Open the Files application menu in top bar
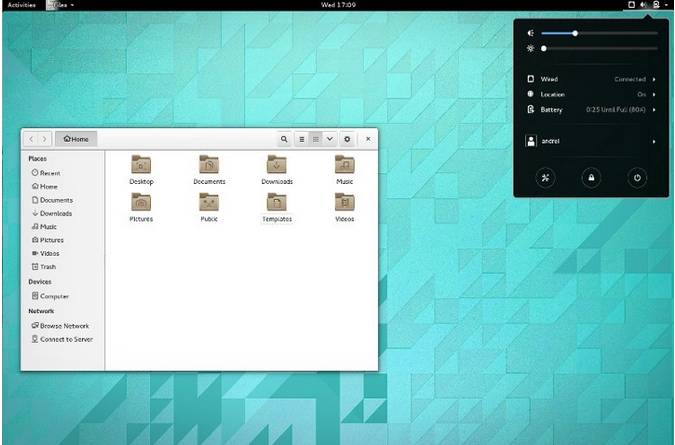 tap(62, 5)
